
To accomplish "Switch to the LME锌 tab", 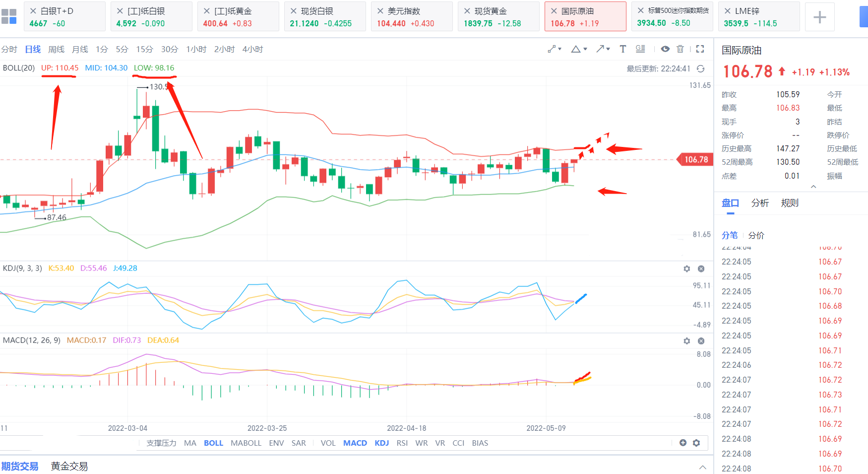I will (759, 16).
